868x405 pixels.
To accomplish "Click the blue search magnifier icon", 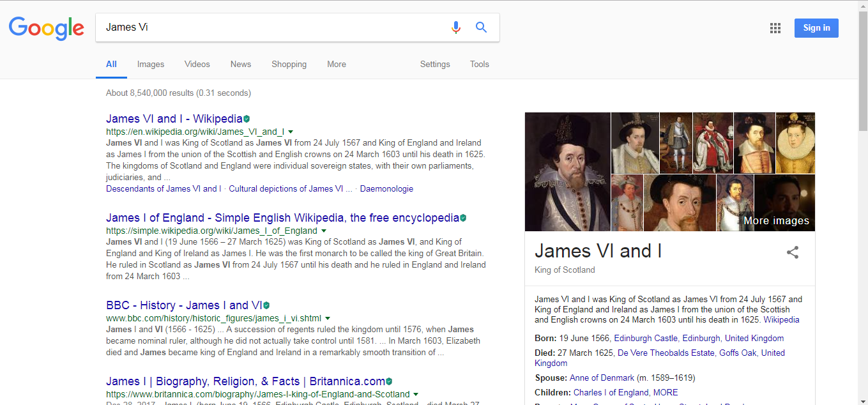I will click(481, 27).
